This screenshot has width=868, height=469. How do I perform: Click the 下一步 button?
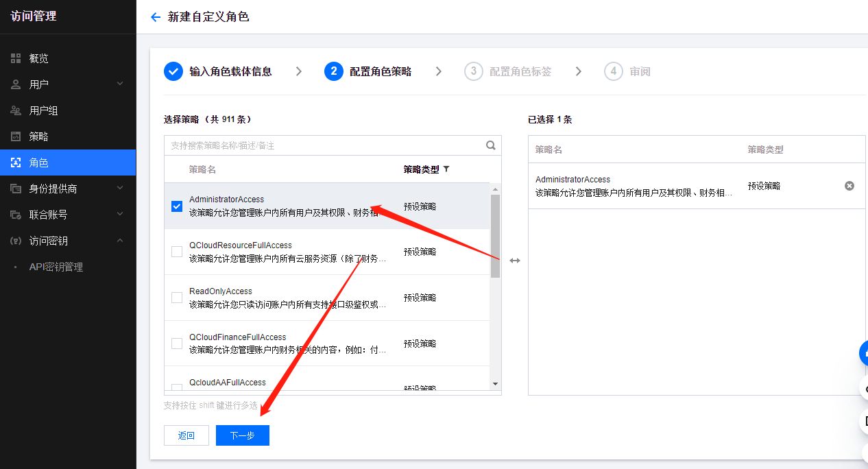242,435
